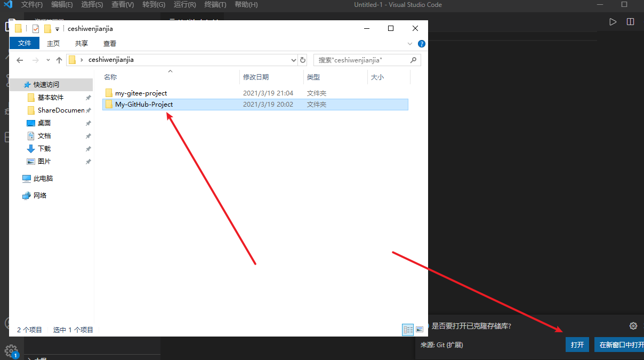Image resolution: width=644 pixels, height=360 pixels.
Task: Open VS Code 终端(T) menu
Action: 215,5
